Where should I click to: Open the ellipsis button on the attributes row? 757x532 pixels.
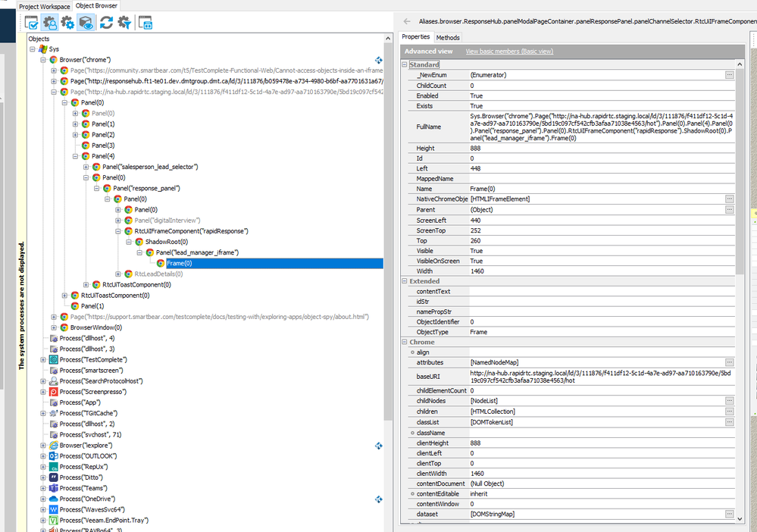click(x=729, y=362)
